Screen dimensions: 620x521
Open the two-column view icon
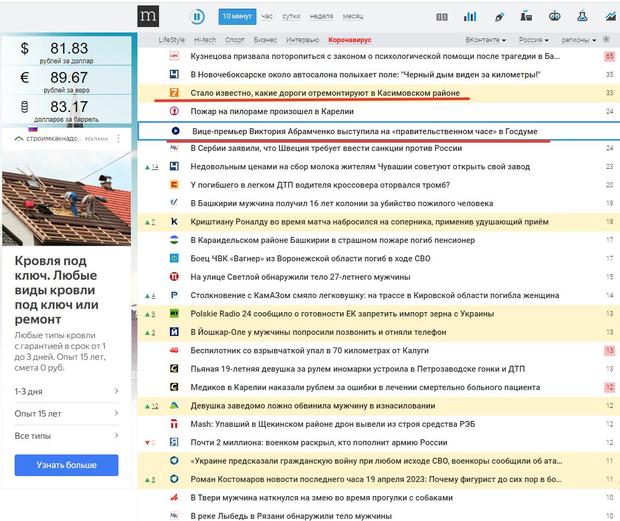click(442, 17)
